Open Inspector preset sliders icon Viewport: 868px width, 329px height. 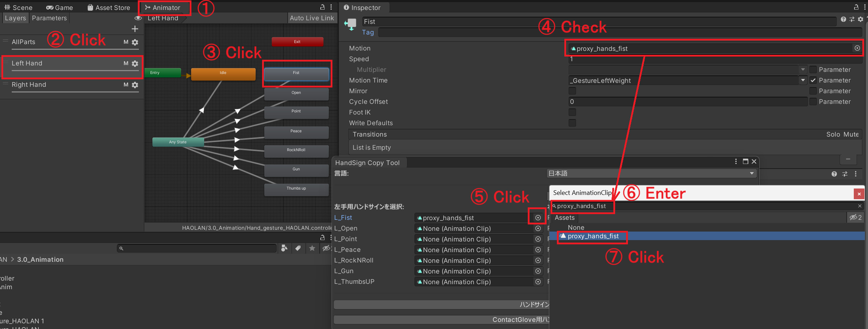[x=852, y=19]
